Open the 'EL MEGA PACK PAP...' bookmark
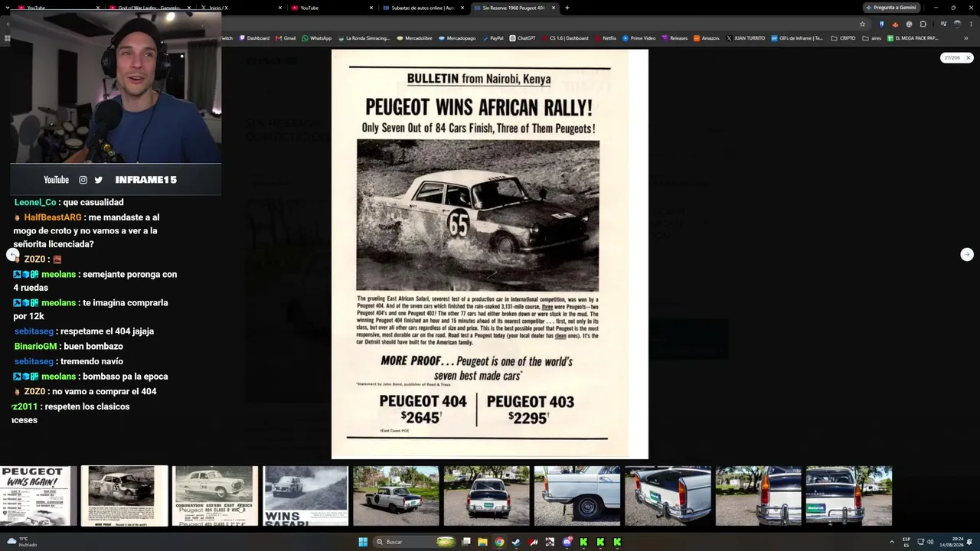The width and height of the screenshot is (980, 551). [913, 38]
